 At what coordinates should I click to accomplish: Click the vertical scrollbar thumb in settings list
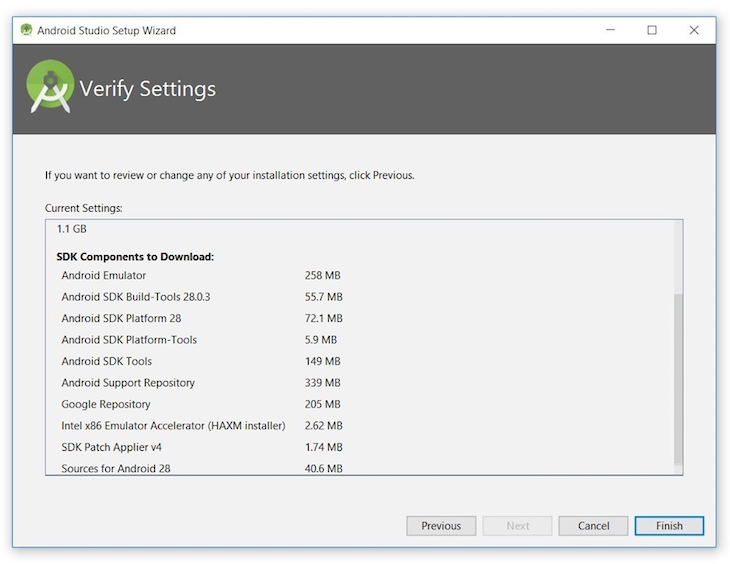pos(678,380)
